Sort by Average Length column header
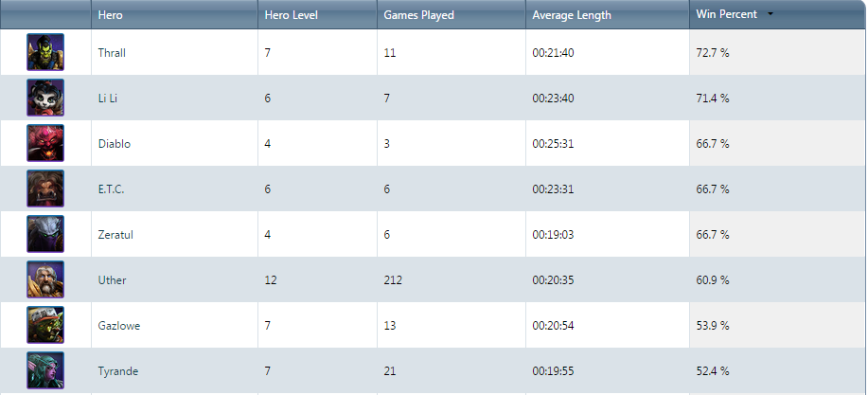The width and height of the screenshot is (868, 395). 572,15
